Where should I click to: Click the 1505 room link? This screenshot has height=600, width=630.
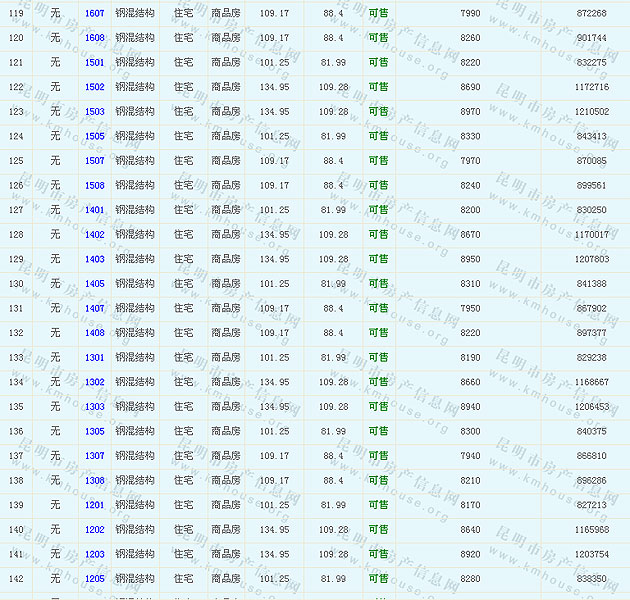(94, 136)
